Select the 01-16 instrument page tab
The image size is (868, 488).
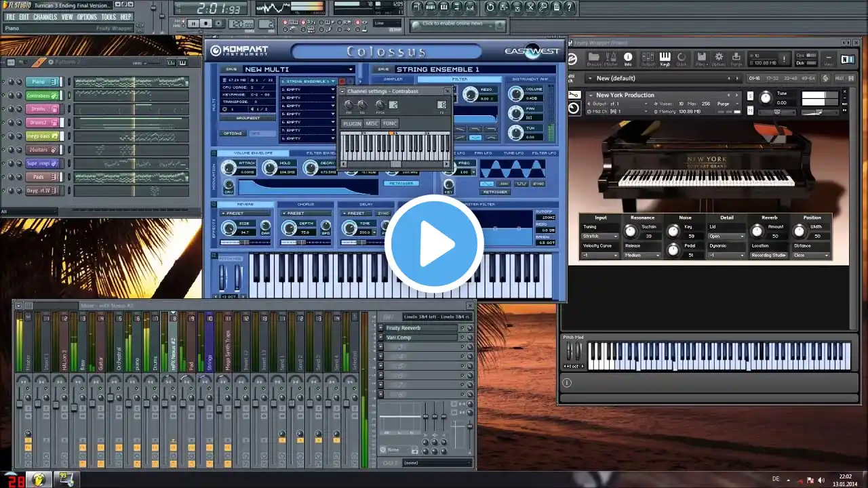pos(754,78)
